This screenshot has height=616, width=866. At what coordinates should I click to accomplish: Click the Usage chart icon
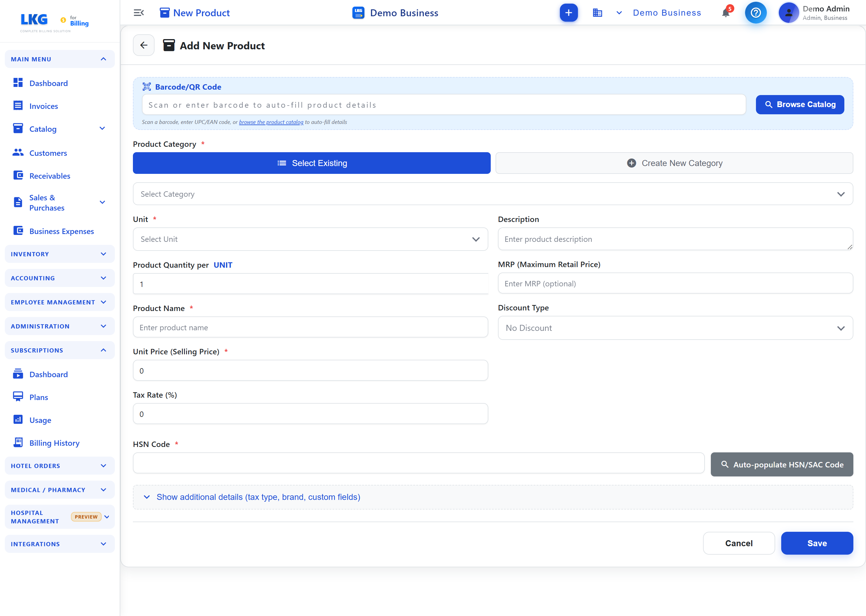tap(18, 420)
